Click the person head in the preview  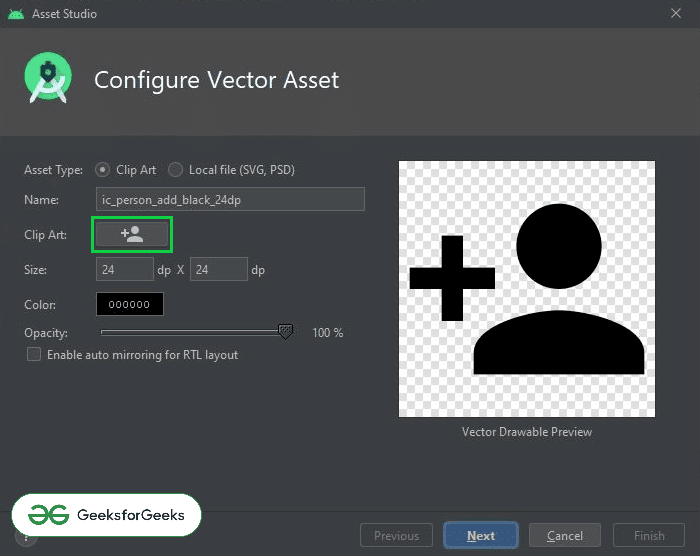tap(558, 246)
